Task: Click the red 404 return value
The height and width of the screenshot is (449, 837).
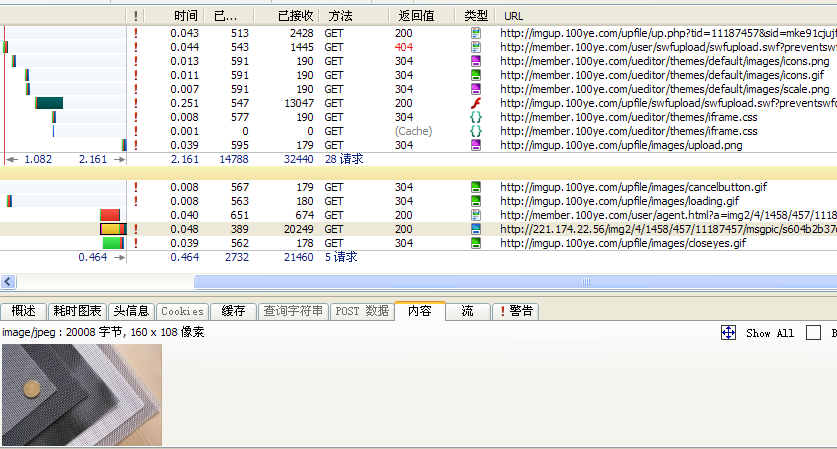Action: pyautogui.click(x=404, y=47)
